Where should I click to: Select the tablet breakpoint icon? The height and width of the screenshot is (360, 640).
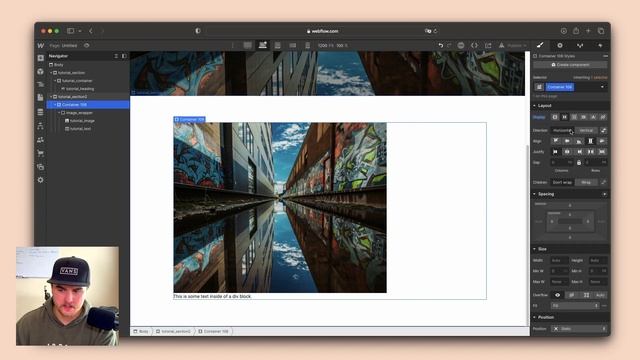tap(278, 46)
